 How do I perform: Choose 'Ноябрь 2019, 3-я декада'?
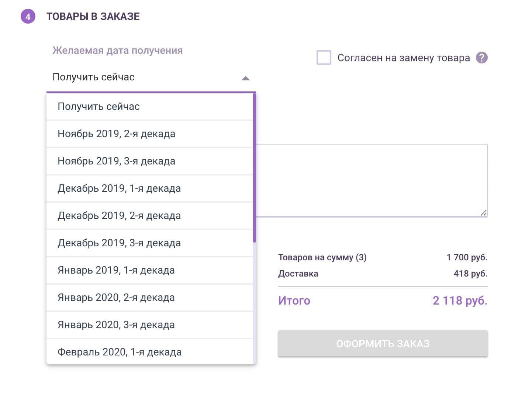point(149,161)
